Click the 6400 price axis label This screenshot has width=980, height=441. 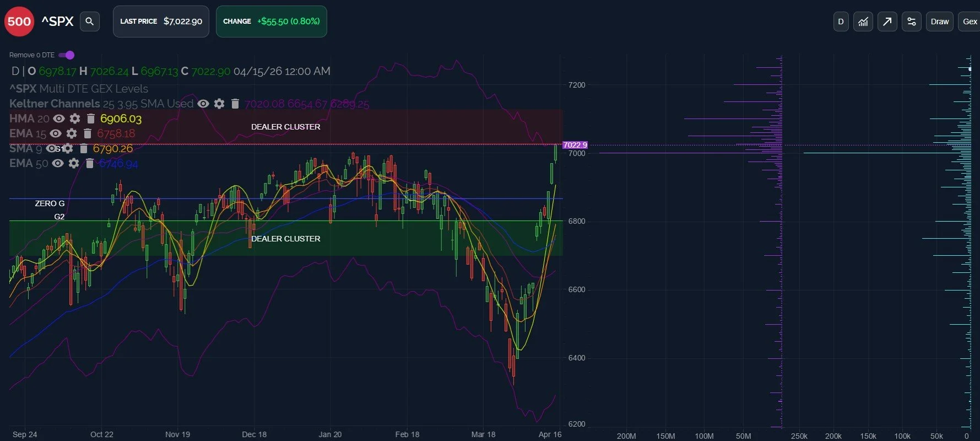click(577, 358)
